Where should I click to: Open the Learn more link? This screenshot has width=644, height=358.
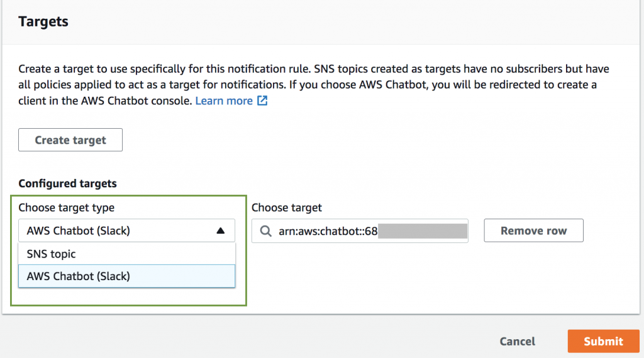[224, 100]
